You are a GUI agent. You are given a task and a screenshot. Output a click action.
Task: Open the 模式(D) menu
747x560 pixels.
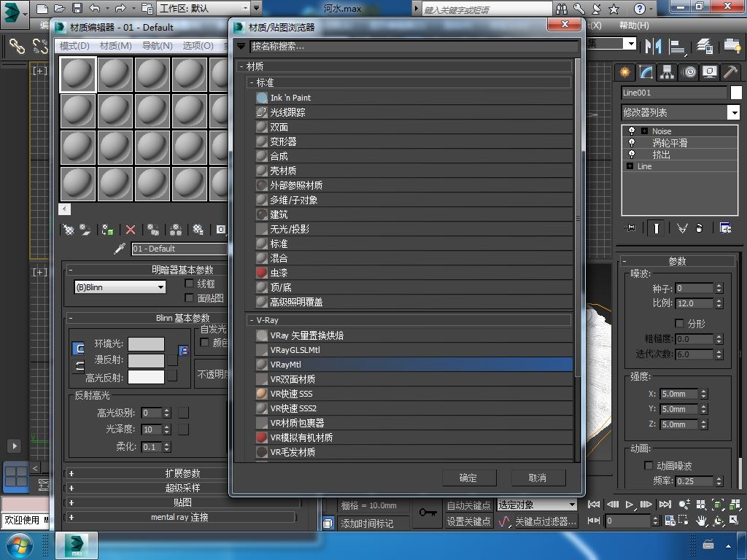(x=75, y=46)
